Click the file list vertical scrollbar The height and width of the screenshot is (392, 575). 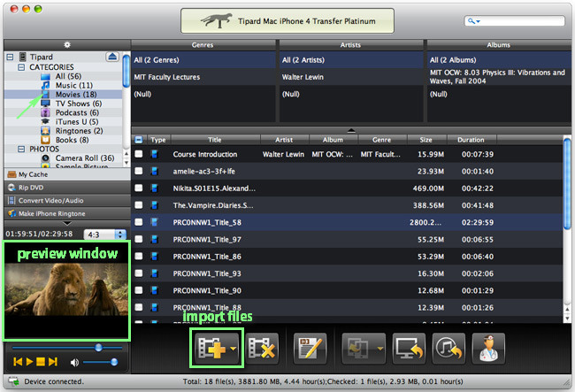point(567,183)
